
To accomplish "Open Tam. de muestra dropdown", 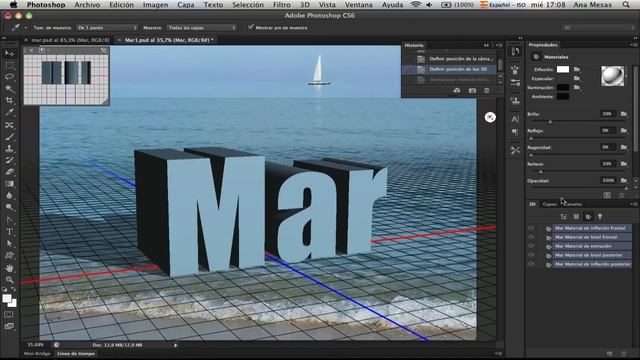I will tap(107, 28).
